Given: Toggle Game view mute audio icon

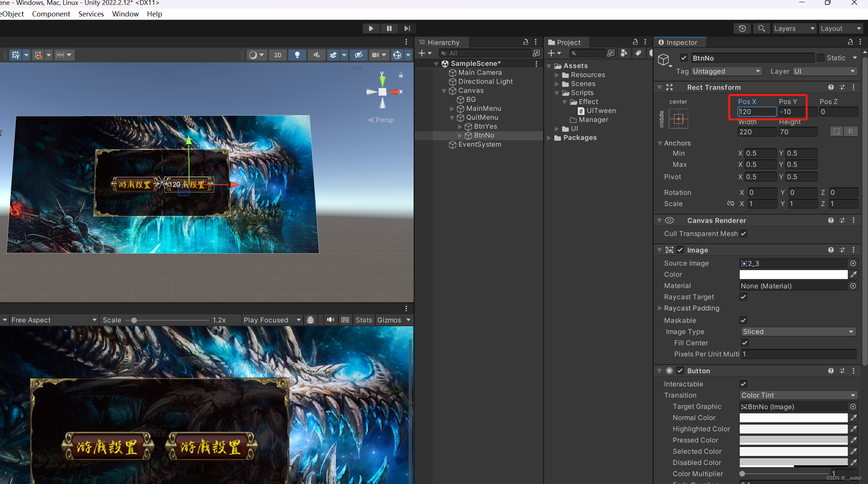Looking at the screenshot, I should click(x=330, y=320).
